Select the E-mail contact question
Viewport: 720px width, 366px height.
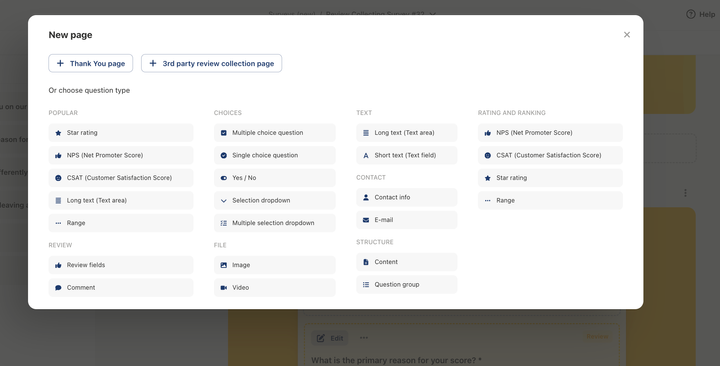[x=407, y=220]
